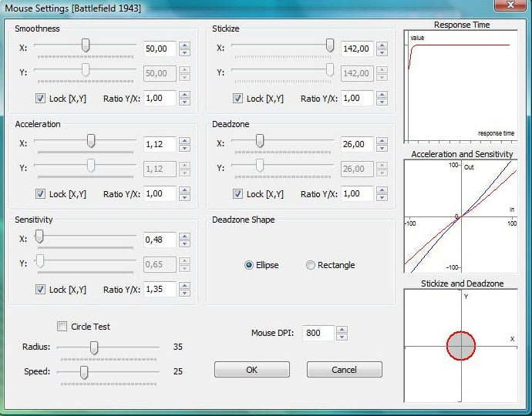Uncheck Smoothness Lock [X,Y] checkbox
532x416 pixels.
40,99
